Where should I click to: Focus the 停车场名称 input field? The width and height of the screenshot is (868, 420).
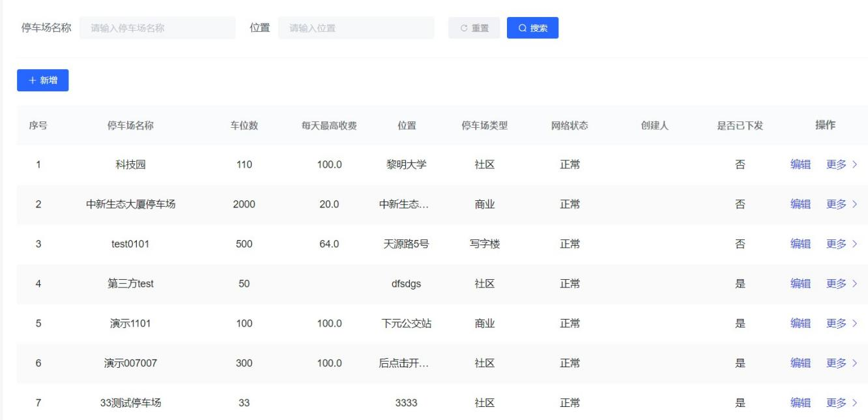(157, 28)
